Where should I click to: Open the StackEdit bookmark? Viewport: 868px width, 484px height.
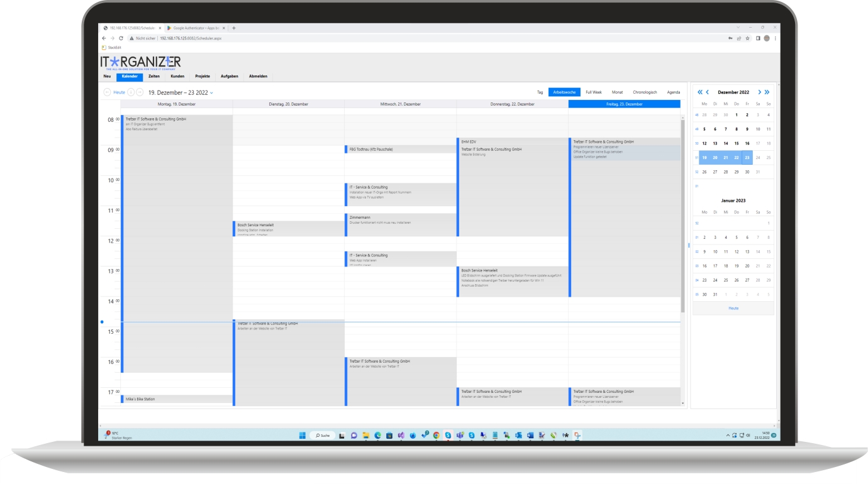112,47
